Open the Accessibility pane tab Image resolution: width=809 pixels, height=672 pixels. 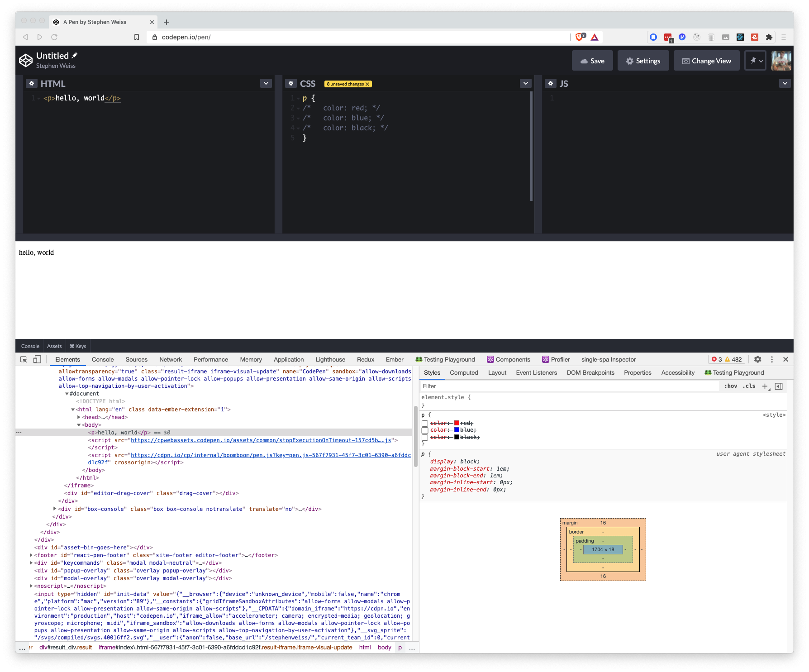tap(678, 372)
